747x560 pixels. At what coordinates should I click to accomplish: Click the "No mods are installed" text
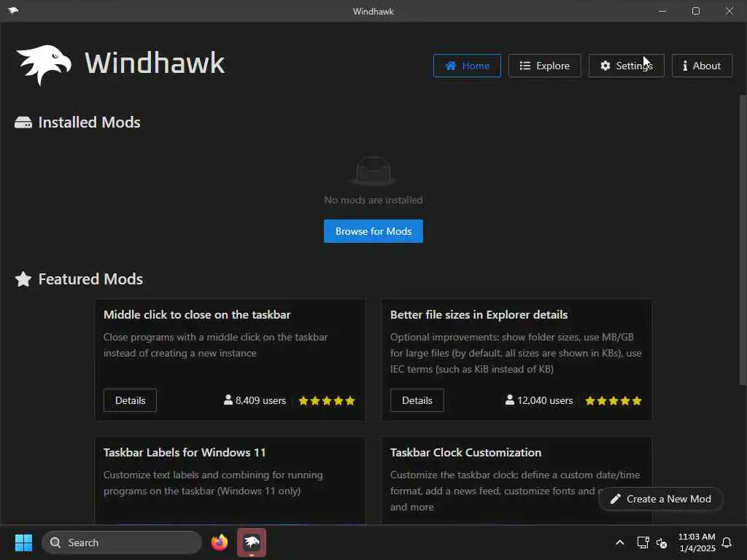(x=373, y=200)
